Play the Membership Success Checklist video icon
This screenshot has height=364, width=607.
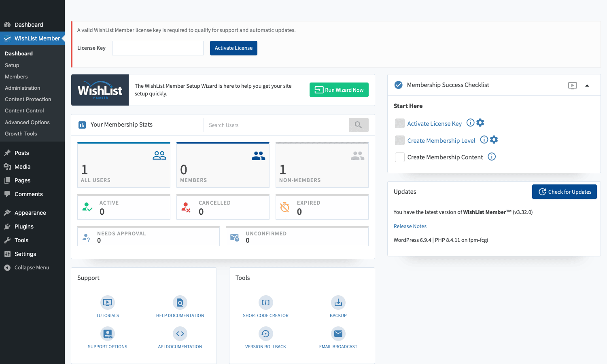pos(573,85)
